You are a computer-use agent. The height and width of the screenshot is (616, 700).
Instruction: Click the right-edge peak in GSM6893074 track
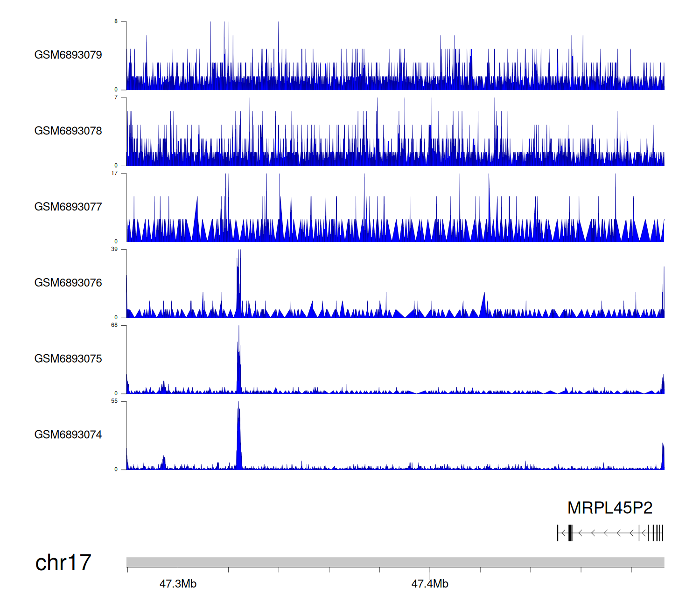click(x=663, y=457)
